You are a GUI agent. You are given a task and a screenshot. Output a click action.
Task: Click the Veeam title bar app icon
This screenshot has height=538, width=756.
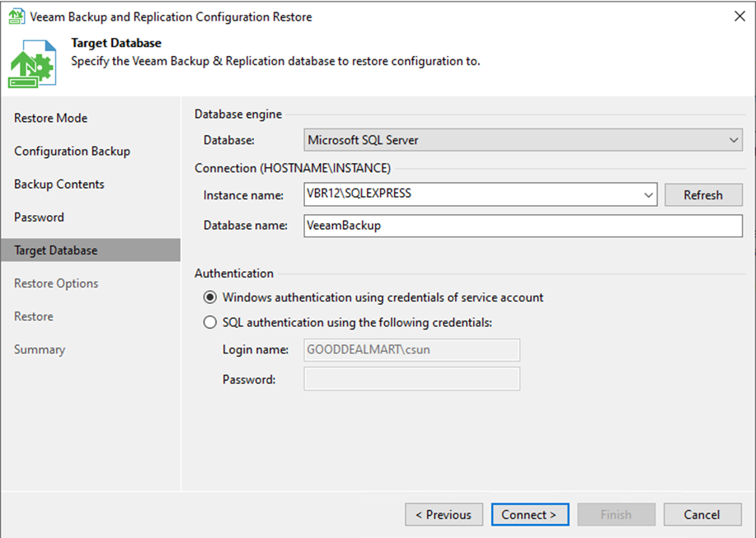(16, 16)
